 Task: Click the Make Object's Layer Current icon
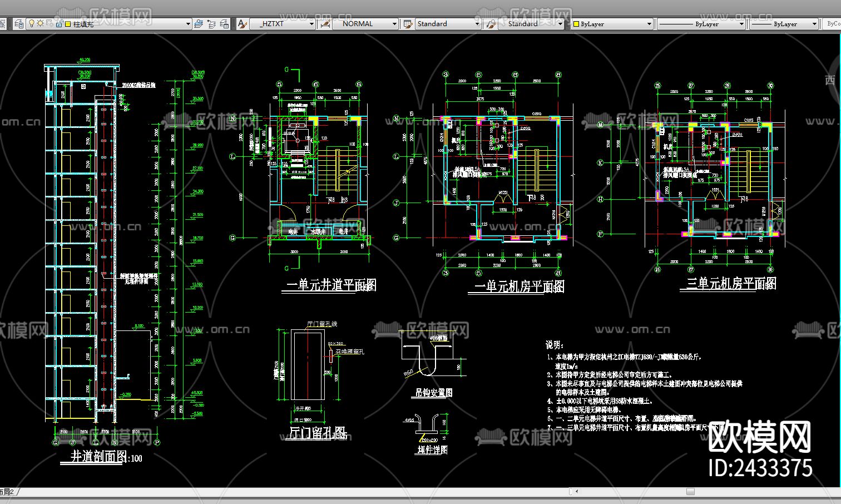[199, 24]
